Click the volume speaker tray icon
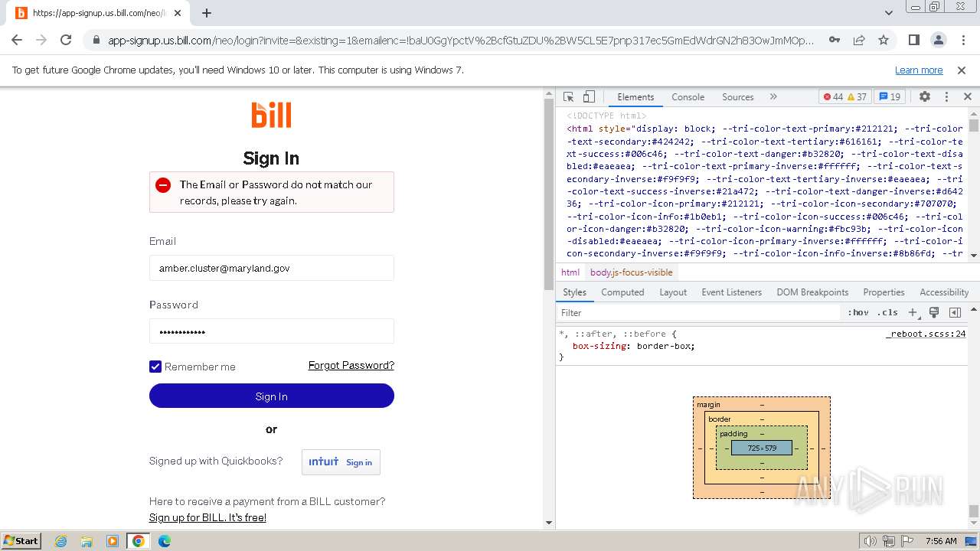Viewport: 980px width, 551px height. (x=870, y=541)
